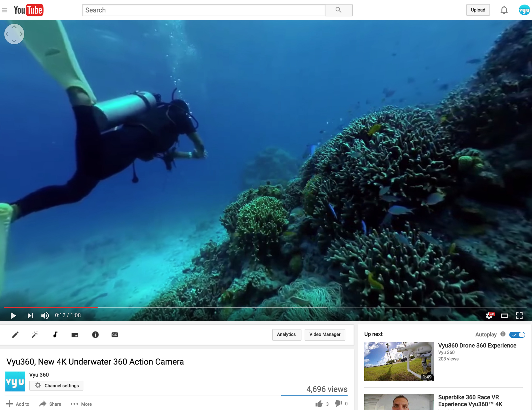Viewport: 532px width, 410px height.
Task: Expand the More actions menu
Action: click(x=81, y=404)
